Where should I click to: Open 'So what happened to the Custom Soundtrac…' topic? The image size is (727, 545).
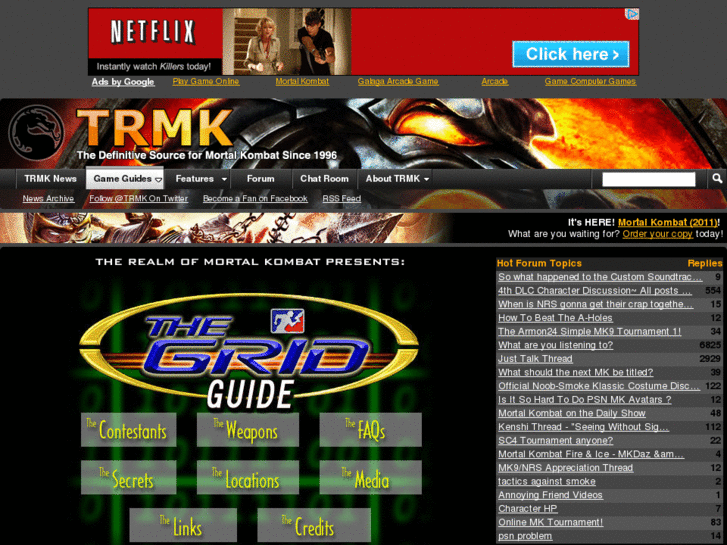click(x=600, y=277)
